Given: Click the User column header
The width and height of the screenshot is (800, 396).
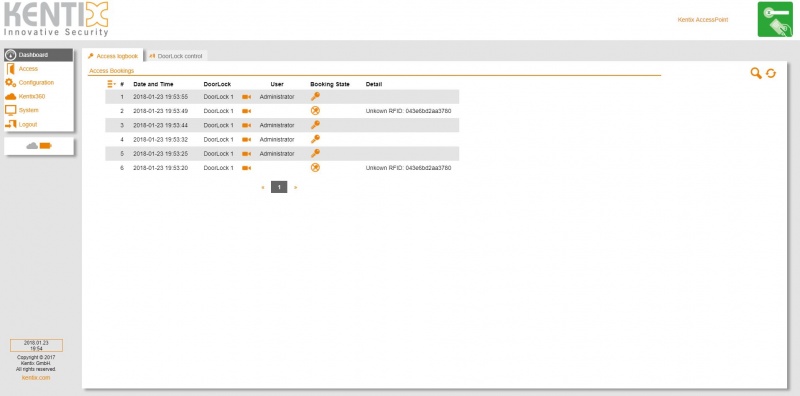Looking at the screenshot, I should (277, 84).
